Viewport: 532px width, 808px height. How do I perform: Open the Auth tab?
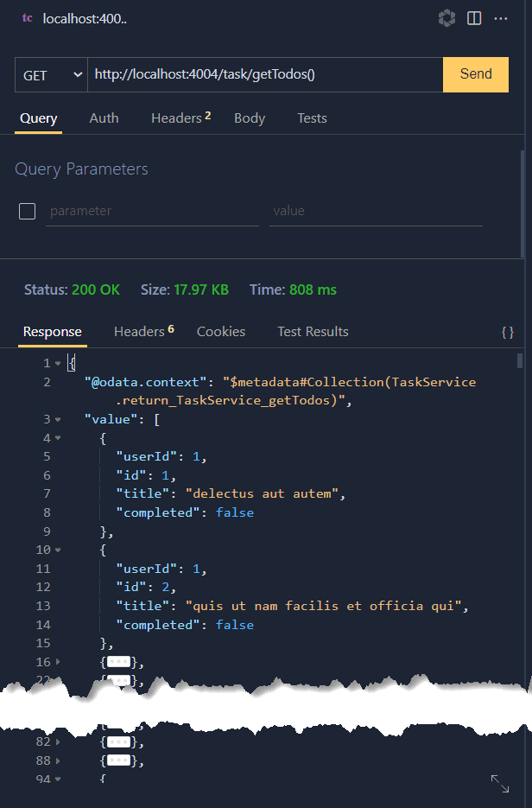click(104, 118)
